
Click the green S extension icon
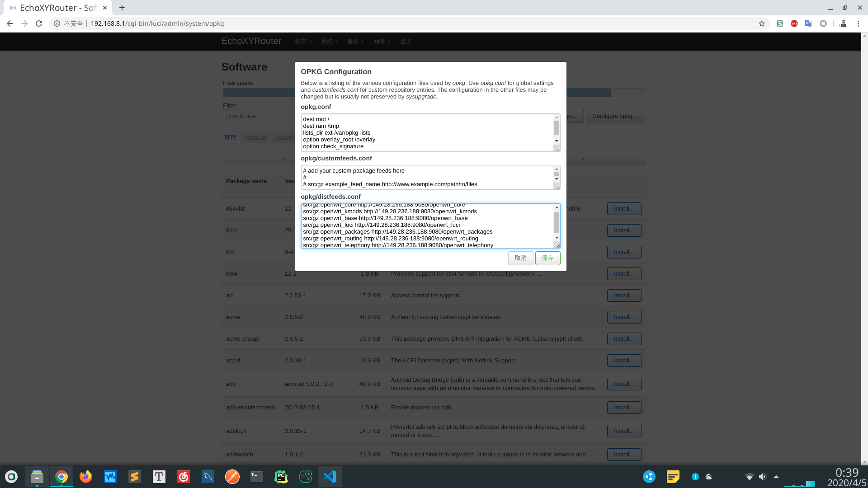point(780,23)
